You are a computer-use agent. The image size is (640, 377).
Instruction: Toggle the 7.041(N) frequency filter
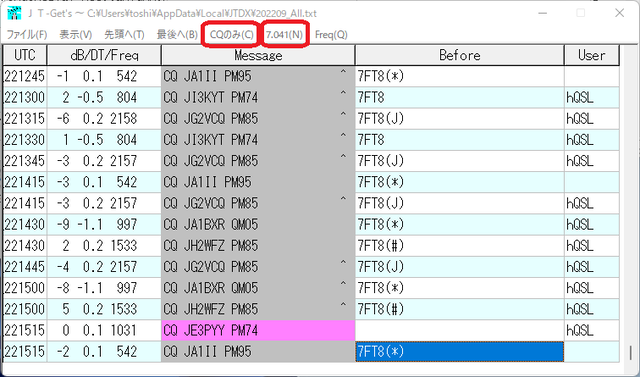[x=284, y=35]
